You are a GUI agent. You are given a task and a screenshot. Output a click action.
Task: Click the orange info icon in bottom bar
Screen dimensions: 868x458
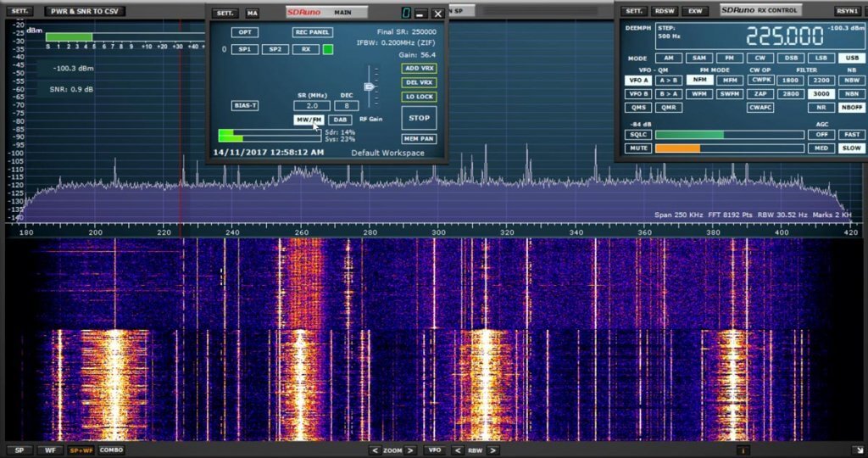pos(743,450)
